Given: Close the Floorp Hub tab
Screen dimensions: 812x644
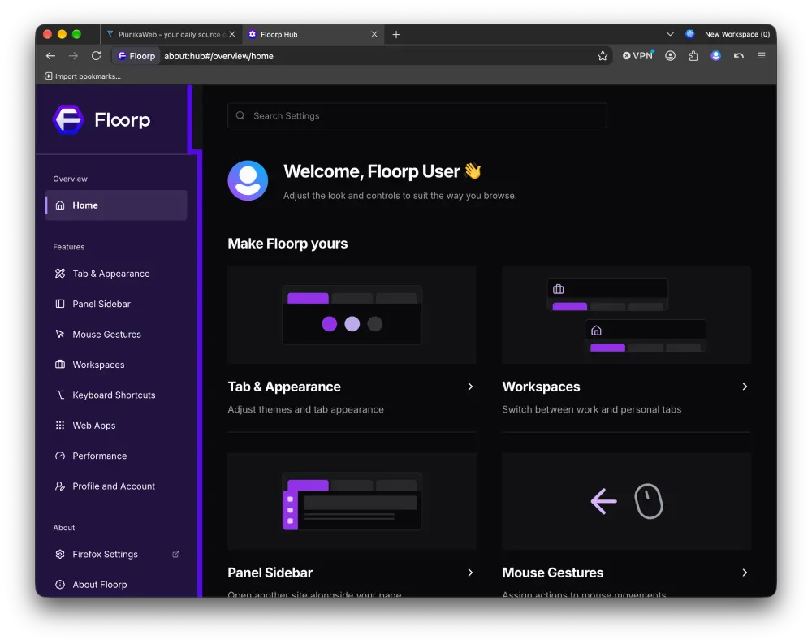Looking at the screenshot, I should [374, 35].
